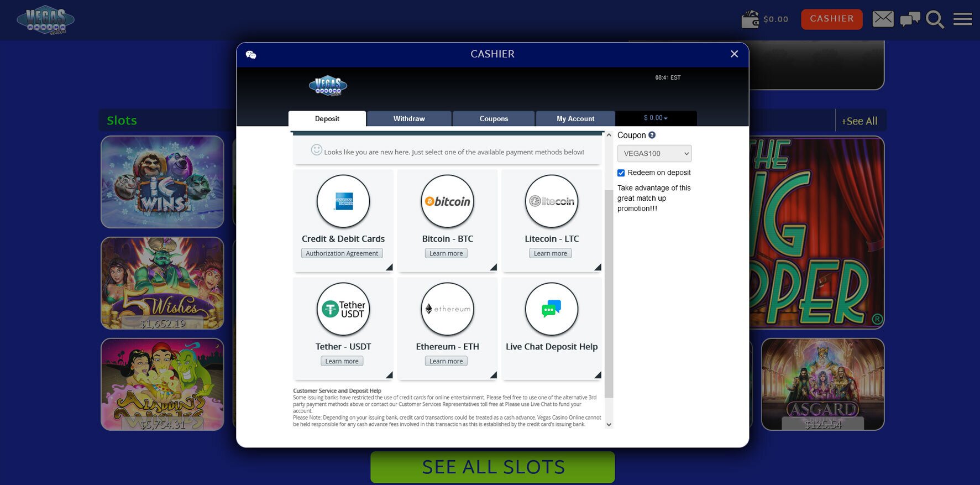
Task: Switch to the Deposit tab
Action: click(x=327, y=118)
